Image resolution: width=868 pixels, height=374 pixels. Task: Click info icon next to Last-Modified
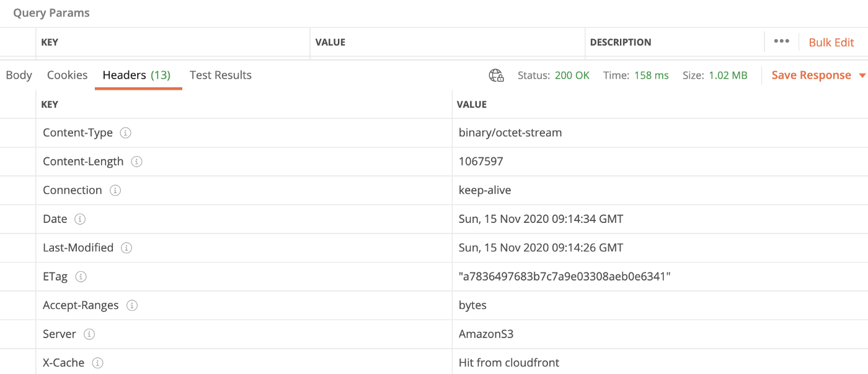point(126,248)
